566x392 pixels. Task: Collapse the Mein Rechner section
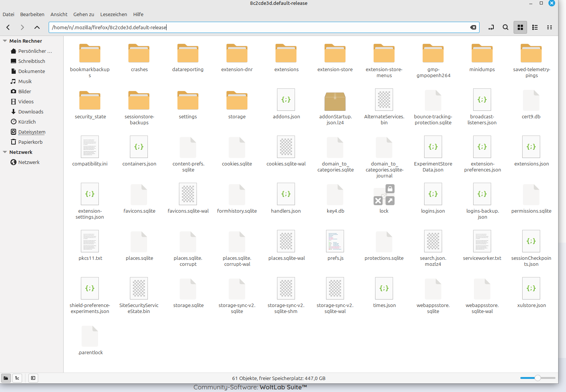pos(5,41)
